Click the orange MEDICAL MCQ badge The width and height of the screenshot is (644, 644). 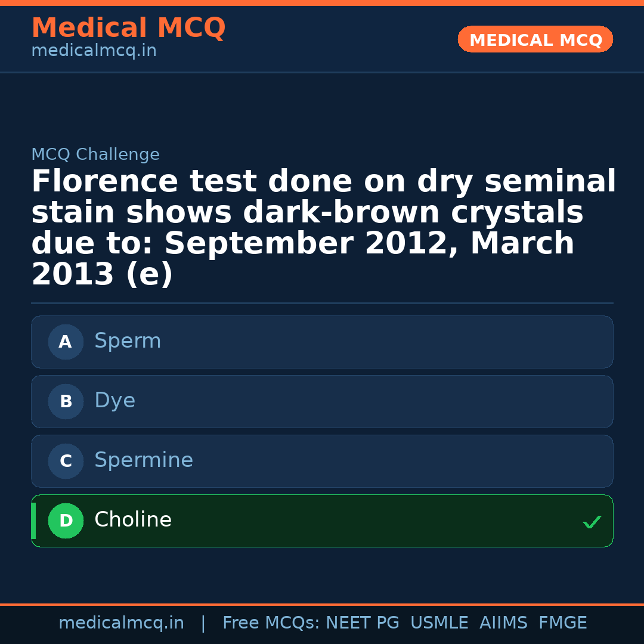tap(535, 40)
